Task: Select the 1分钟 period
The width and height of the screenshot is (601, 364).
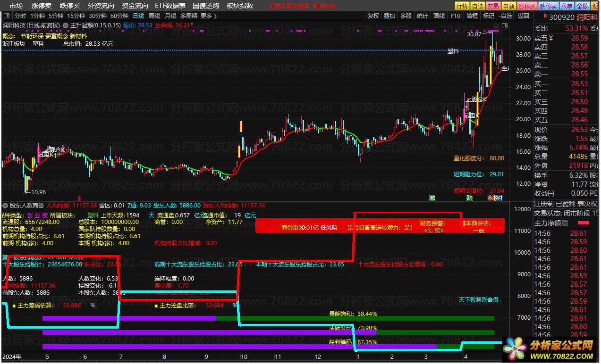Action: tap(37, 16)
